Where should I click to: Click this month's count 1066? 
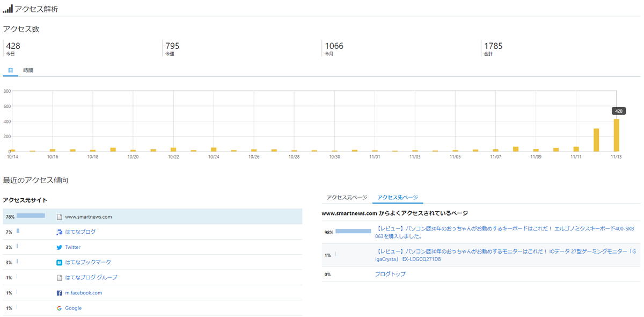click(x=334, y=46)
